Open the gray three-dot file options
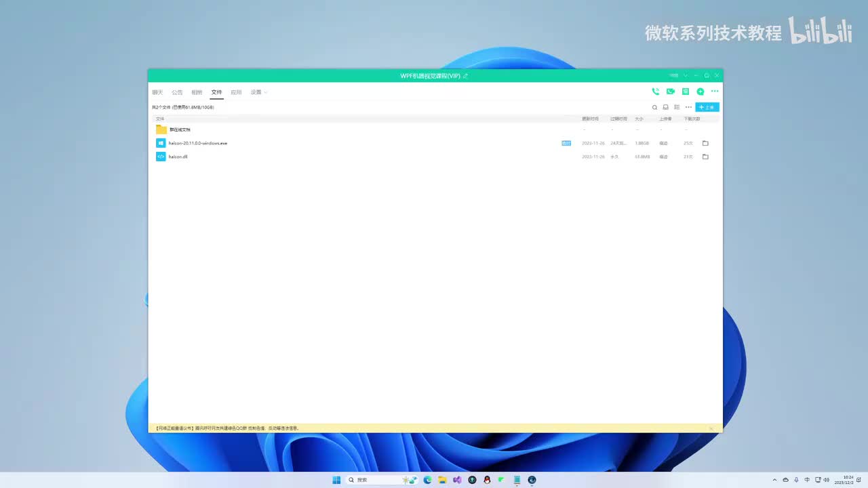The height and width of the screenshot is (488, 868). [x=688, y=107]
